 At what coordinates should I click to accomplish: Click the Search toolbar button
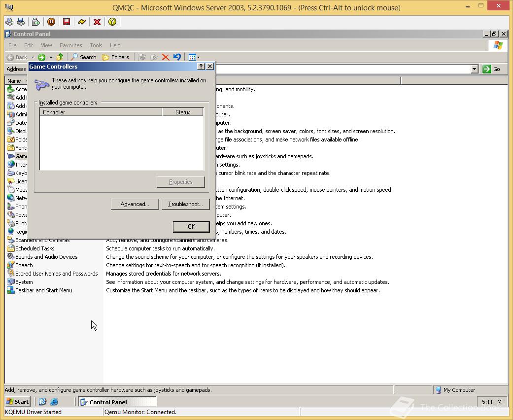(x=84, y=57)
